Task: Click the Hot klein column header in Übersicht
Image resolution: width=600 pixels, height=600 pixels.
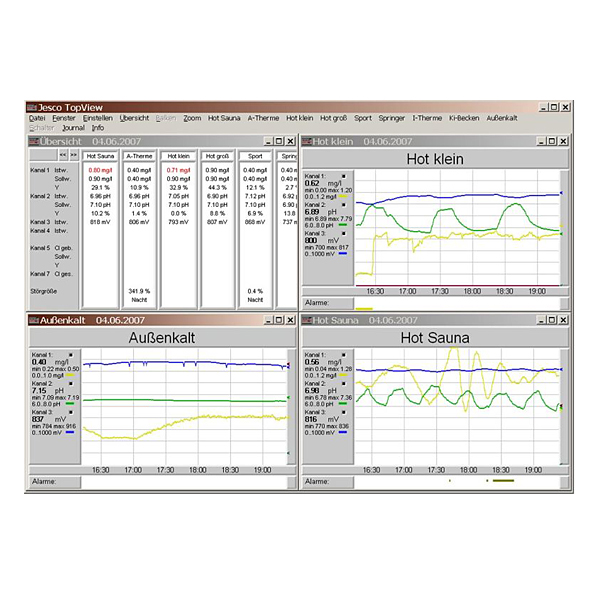Action: [179, 156]
